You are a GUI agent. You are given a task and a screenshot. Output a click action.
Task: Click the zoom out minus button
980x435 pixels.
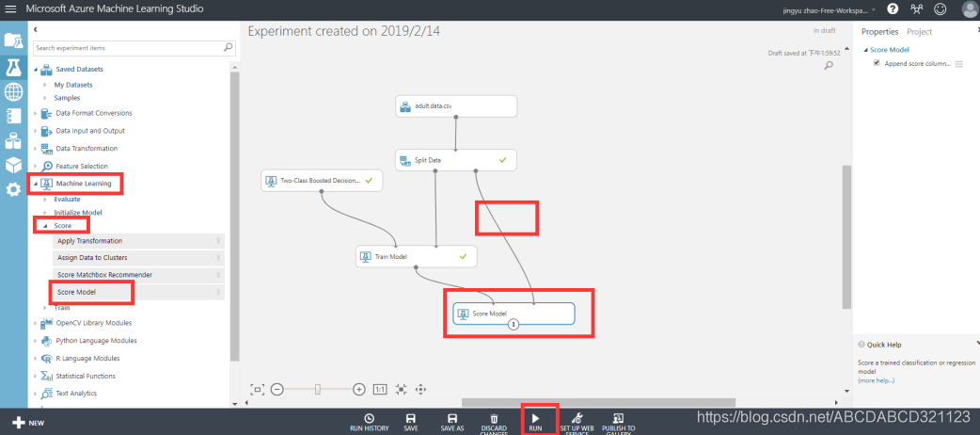[277, 389]
